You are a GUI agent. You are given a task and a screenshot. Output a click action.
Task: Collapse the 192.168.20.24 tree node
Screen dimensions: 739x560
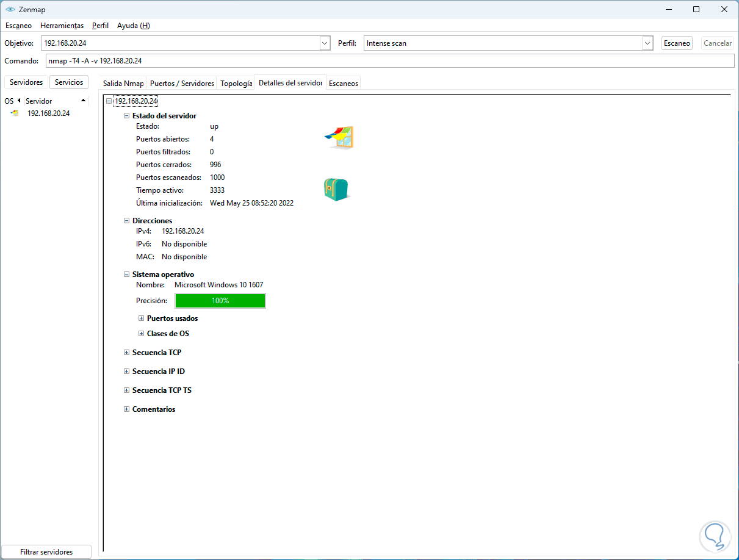coord(109,101)
